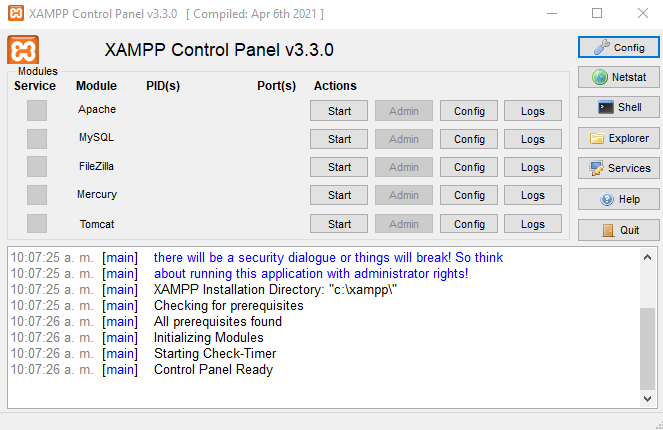Viewport: 663px width, 430px height.
Task: Toggle the Tomcat service checkbox
Action: [37, 223]
